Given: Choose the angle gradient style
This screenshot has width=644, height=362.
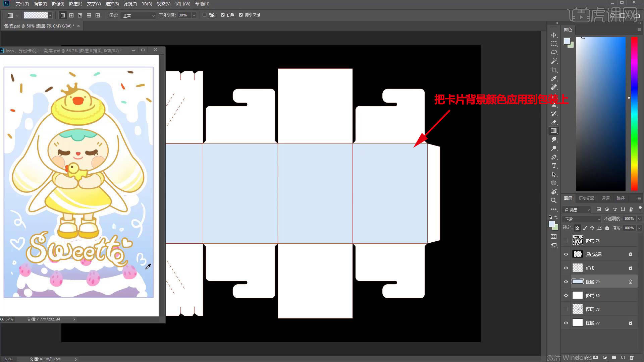Looking at the screenshot, I should (x=80, y=15).
